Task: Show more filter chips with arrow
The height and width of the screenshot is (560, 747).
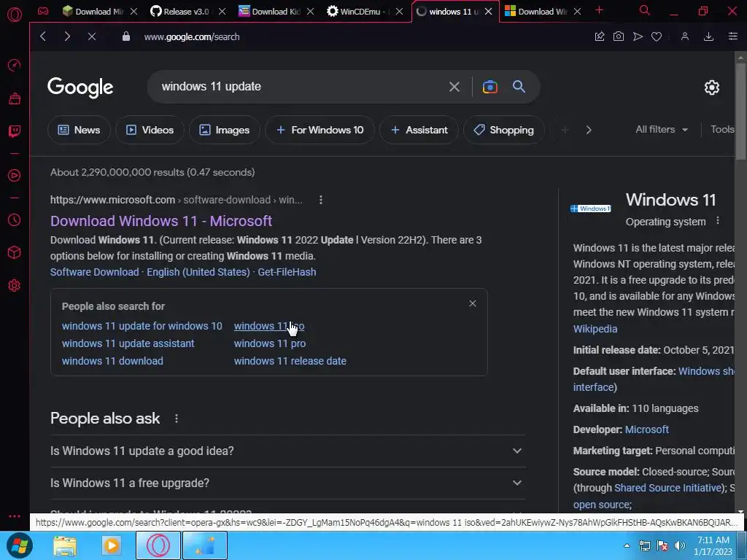Action: (589, 130)
